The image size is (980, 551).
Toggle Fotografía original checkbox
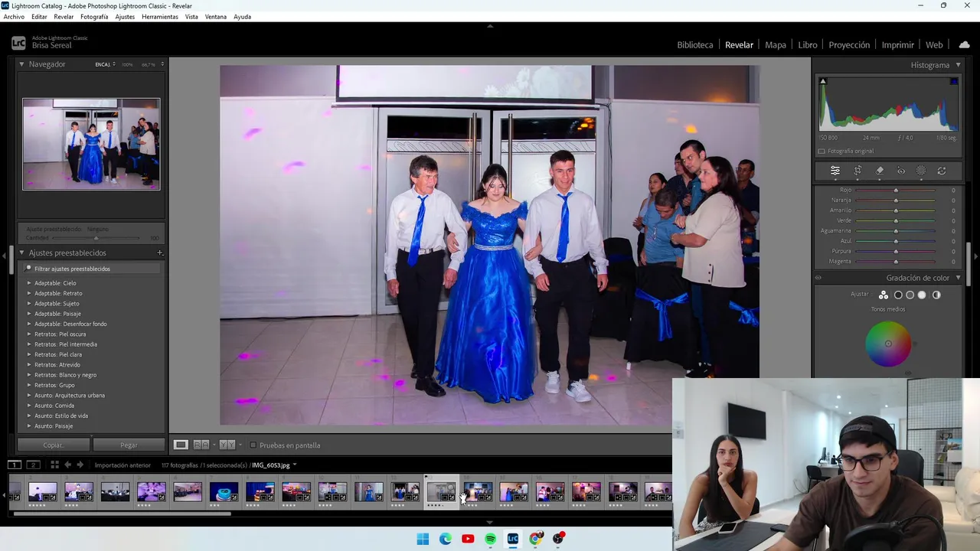[822, 151]
